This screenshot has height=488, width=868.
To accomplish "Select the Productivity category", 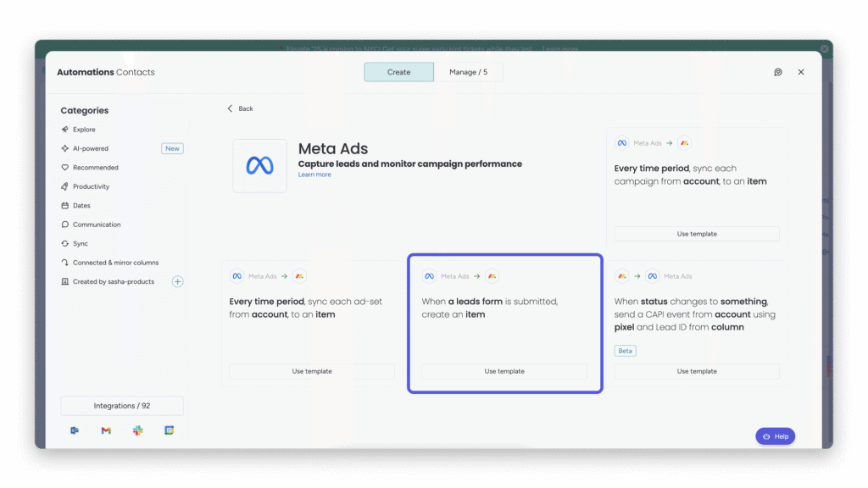I will coord(92,186).
